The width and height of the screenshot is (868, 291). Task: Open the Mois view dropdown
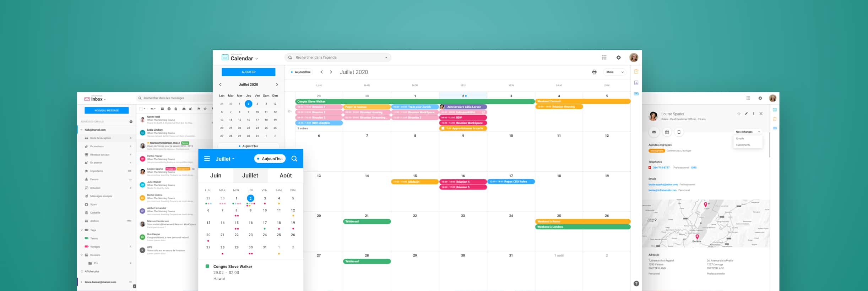(x=614, y=72)
